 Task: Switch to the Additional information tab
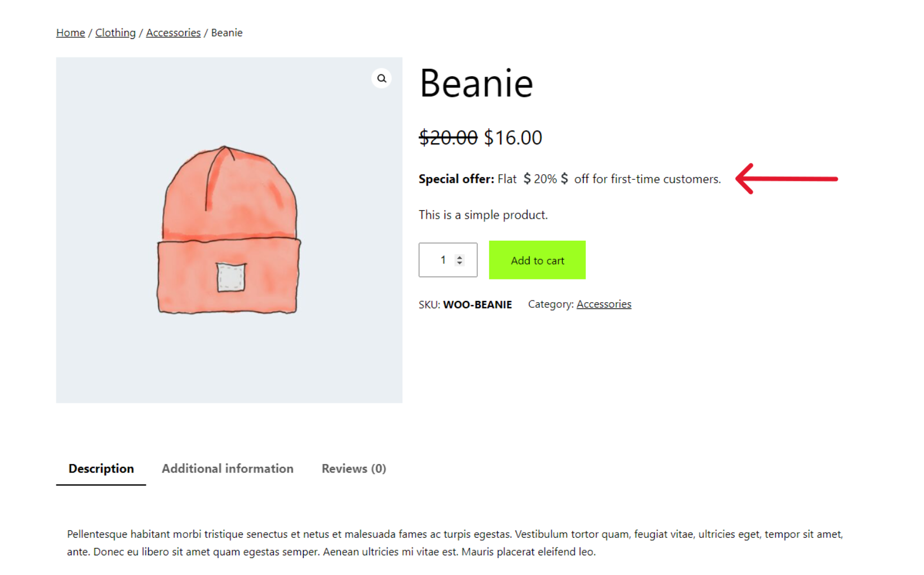coord(227,468)
